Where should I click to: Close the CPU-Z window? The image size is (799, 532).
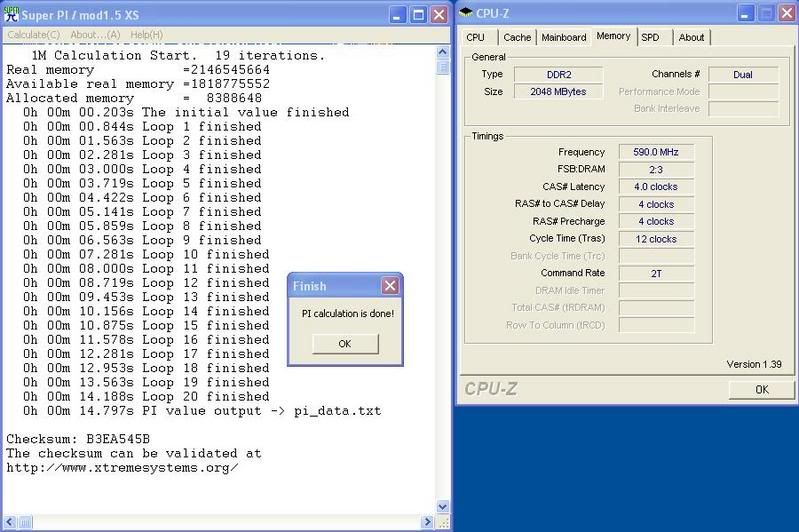(x=787, y=14)
